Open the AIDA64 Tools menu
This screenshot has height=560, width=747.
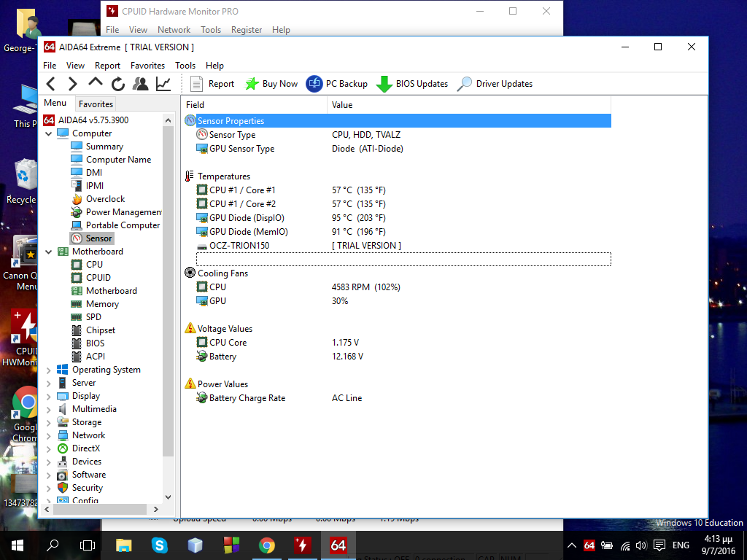(185, 66)
